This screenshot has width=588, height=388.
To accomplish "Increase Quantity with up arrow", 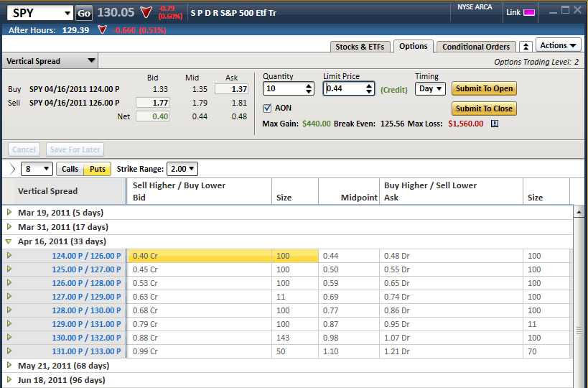I will (x=309, y=86).
